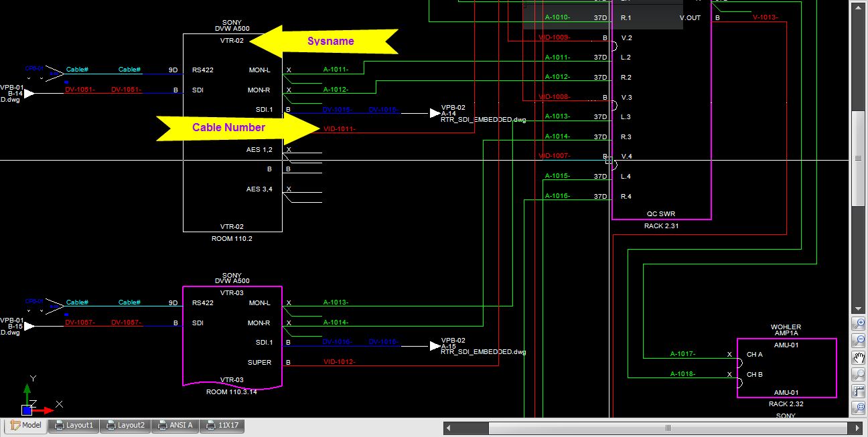Click the MON-L port on VTR-02
This screenshot has width=868, height=437.
259,70
